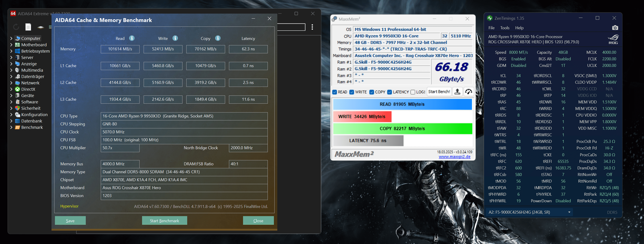The image size is (644, 244).
Task: Click the Memory Copy value 70162 MB/s
Action: [206, 49]
